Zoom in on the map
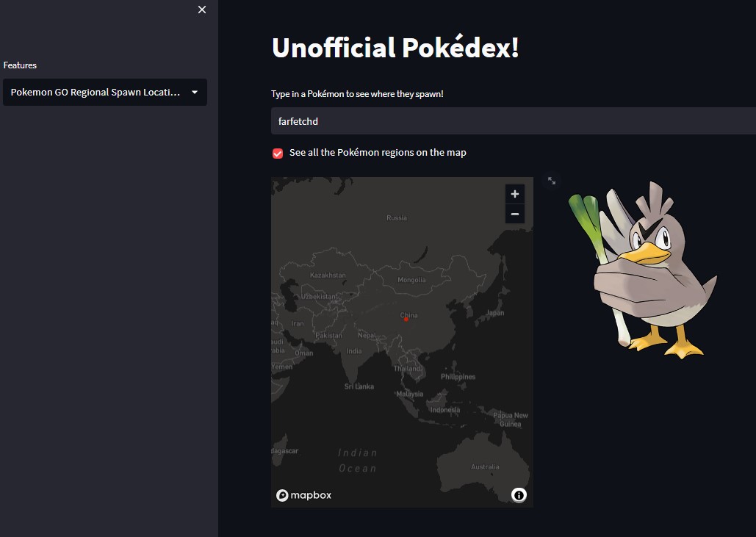Screen dimensions: 756x537 514,193
